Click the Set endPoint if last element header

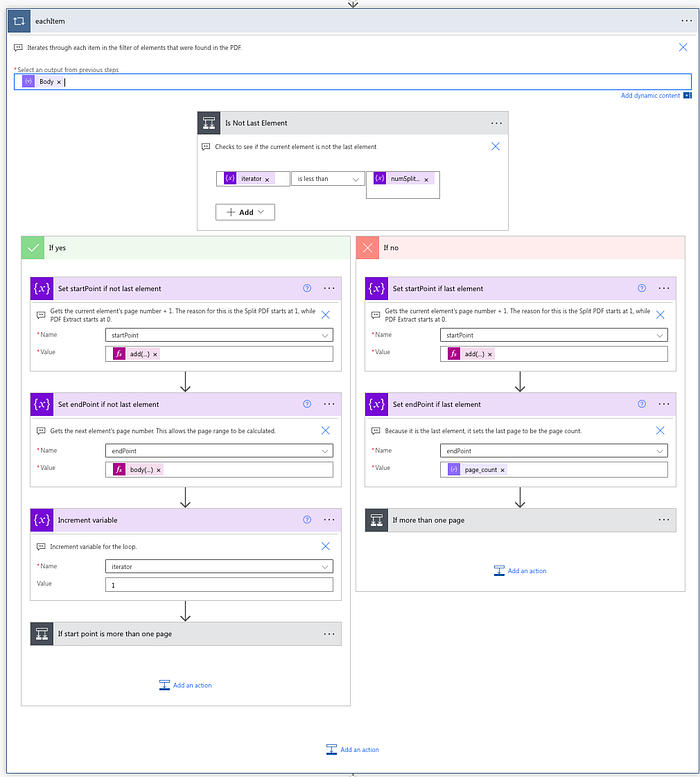(520, 404)
